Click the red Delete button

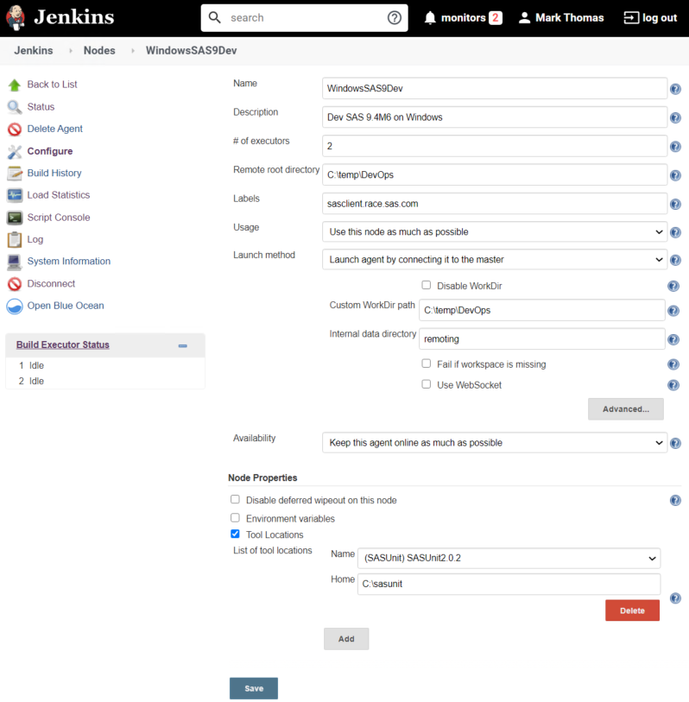point(632,611)
